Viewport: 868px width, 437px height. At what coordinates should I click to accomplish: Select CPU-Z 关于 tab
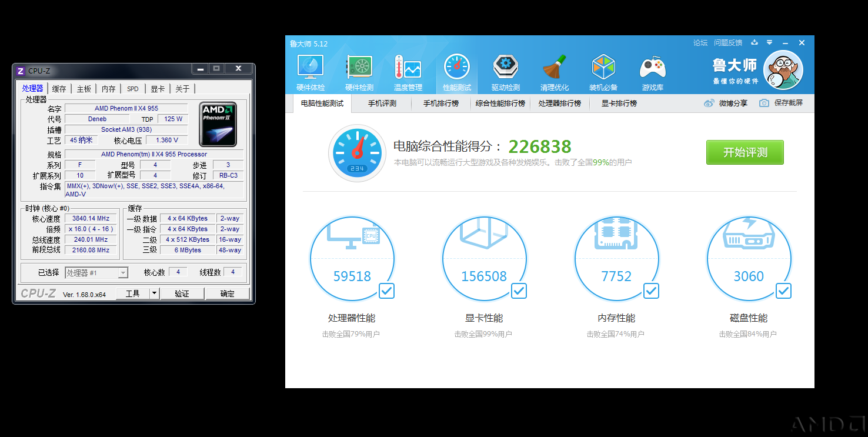182,89
